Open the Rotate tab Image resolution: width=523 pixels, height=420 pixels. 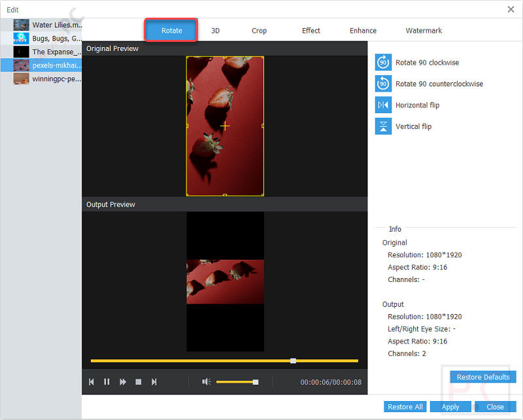(x=171, y=30)
